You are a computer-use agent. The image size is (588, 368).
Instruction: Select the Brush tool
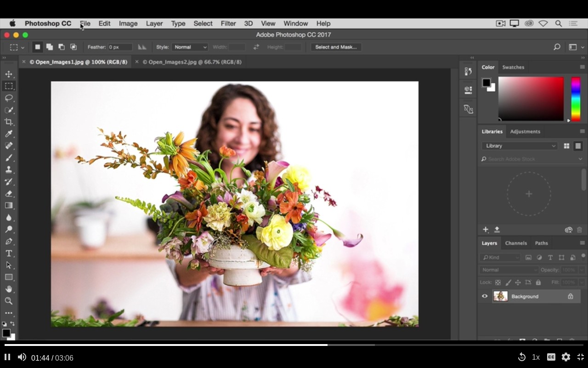coord(9,158)
